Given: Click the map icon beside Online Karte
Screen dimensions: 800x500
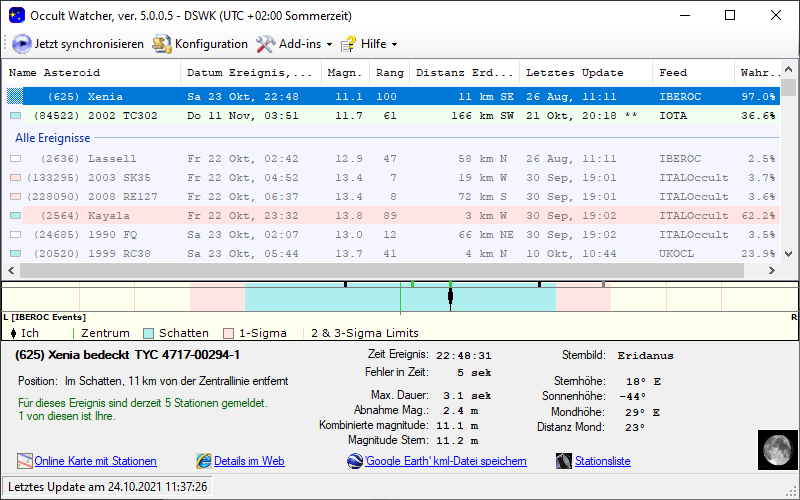Looking at the screenshot, I should point(25,461).
